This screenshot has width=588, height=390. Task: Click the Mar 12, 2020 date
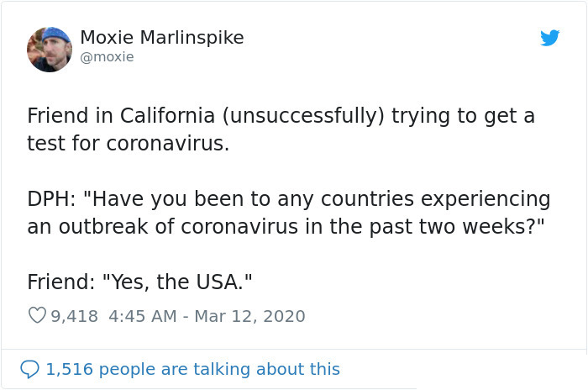pyautogui.click(x=249, y=316)
